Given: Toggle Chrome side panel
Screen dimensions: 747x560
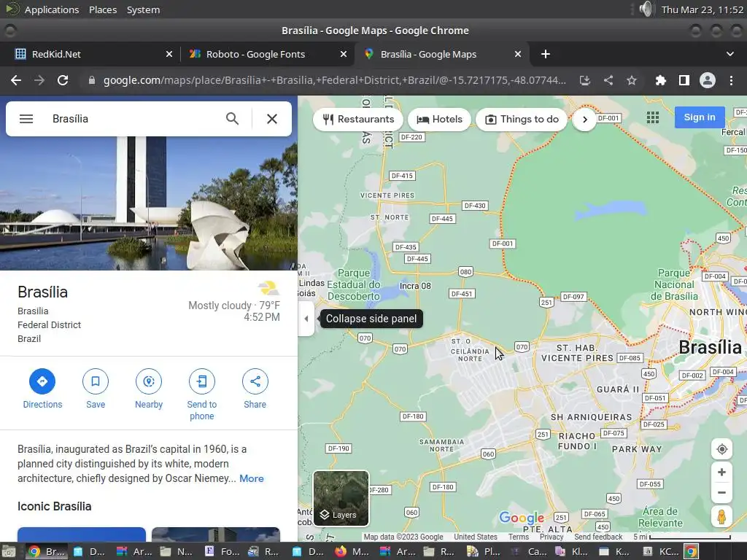Looking at the screenshot, I should click(684, 80).
